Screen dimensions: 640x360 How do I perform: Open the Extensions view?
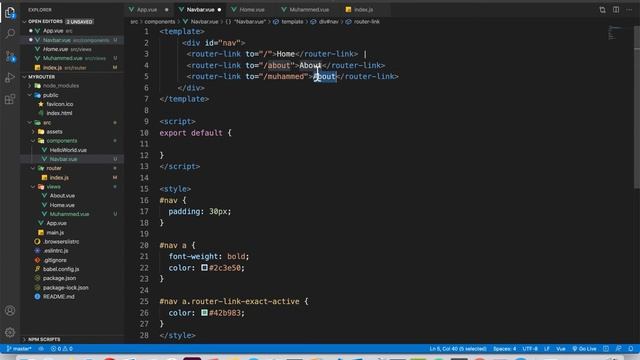(10, 99)
